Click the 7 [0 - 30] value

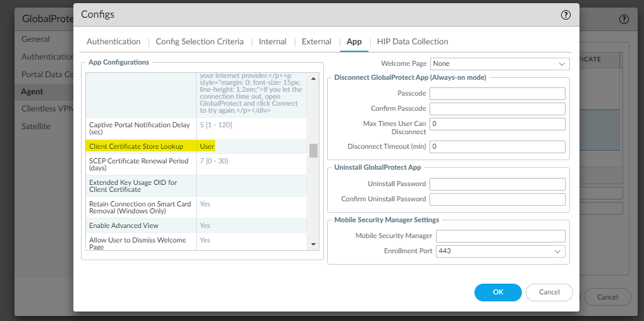pyautogui.click(x=214, y=161)
